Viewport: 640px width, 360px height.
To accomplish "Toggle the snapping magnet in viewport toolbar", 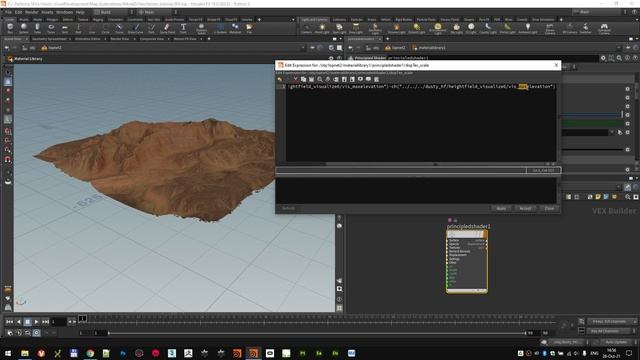I will coord(8,160).
